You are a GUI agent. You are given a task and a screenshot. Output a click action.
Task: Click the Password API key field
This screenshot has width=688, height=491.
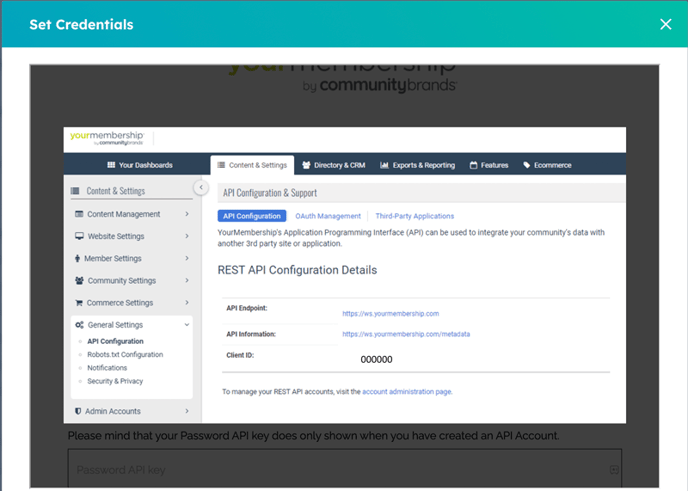pos(344,469)
